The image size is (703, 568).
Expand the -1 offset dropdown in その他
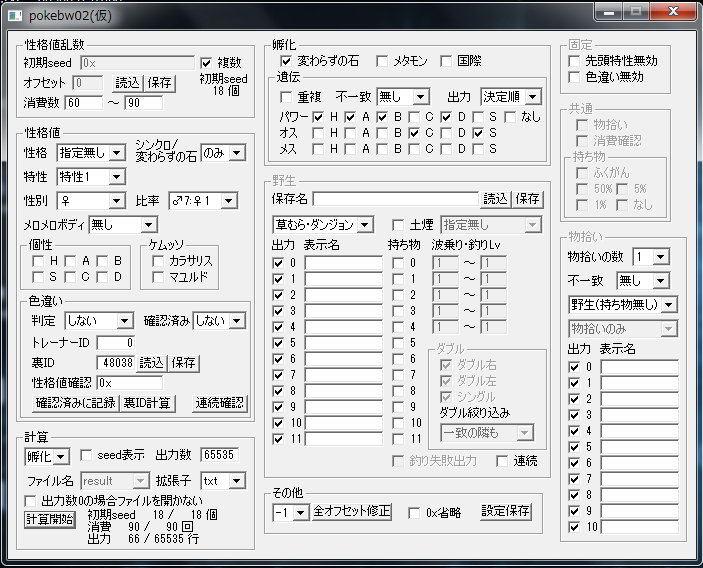point(291,513)
